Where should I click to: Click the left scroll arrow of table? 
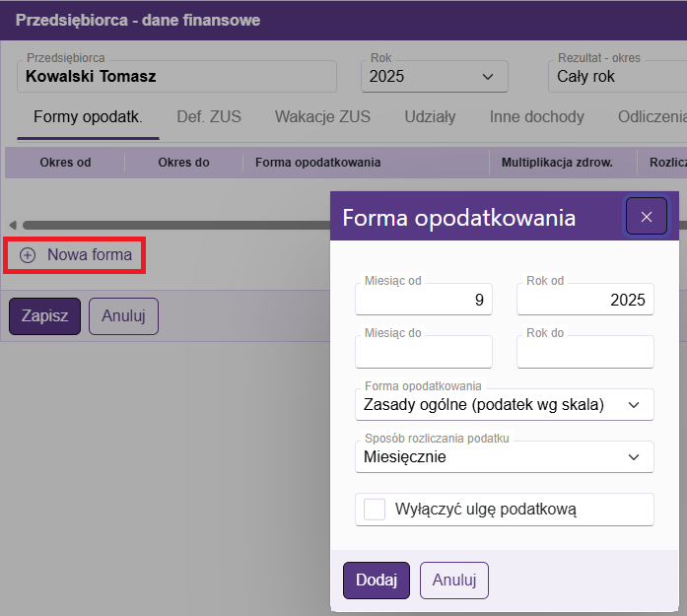[13, 225]
